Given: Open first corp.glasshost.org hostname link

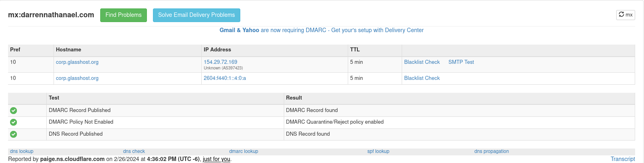Looking at the screenshot, I should [x=77, y=62].
